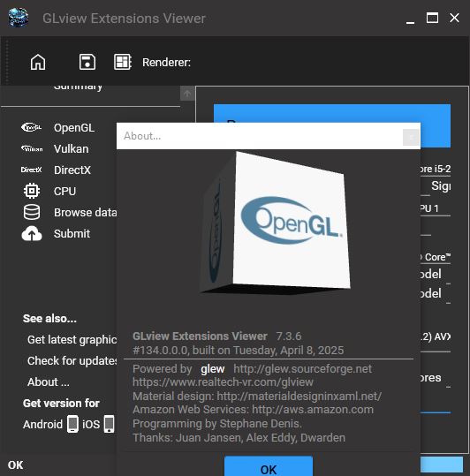
Task: Open the CPU section
Action: click(64, 192)
